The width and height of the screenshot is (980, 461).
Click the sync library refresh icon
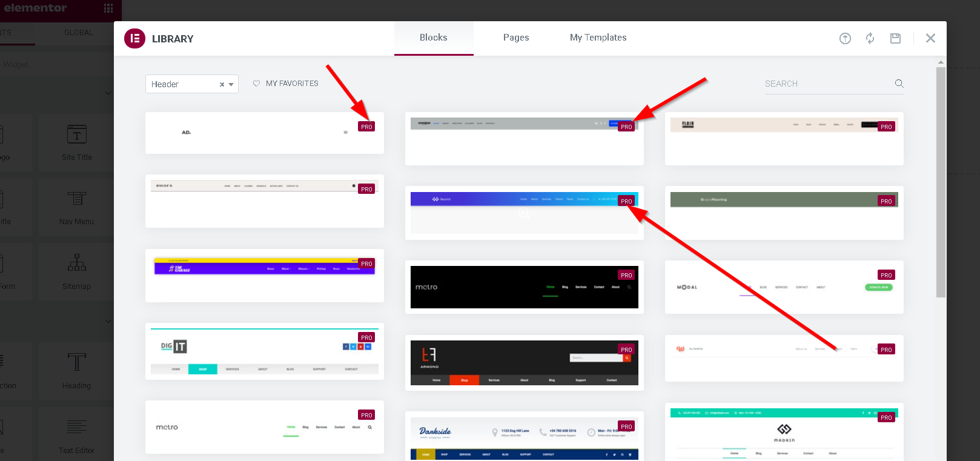(x=870, y=38)
